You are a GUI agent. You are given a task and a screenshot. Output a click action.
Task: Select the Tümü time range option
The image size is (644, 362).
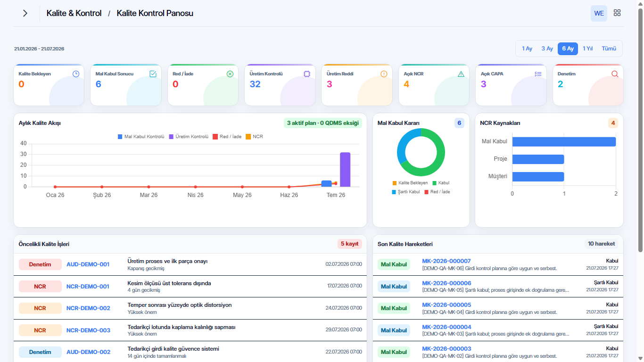(x=609, y=49)
